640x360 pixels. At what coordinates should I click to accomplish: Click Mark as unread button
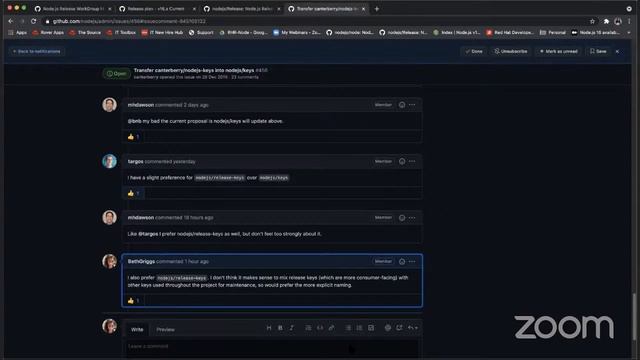point(558,51)
